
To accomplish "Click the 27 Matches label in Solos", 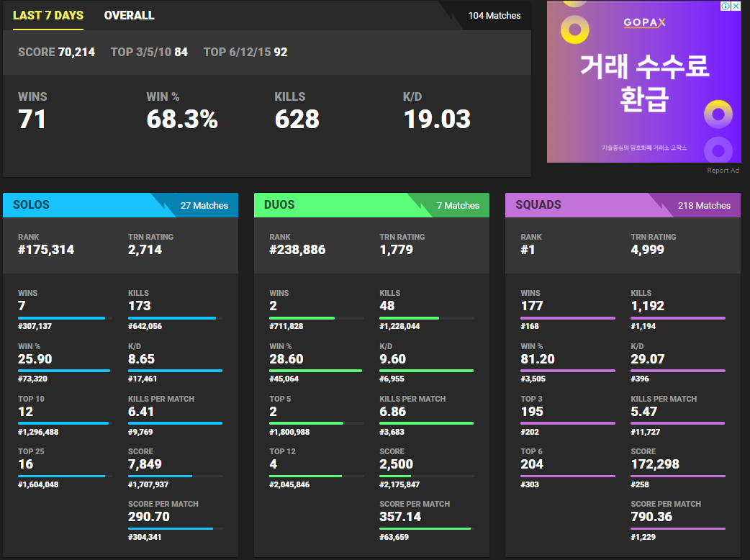I will [x=204, y=206].
